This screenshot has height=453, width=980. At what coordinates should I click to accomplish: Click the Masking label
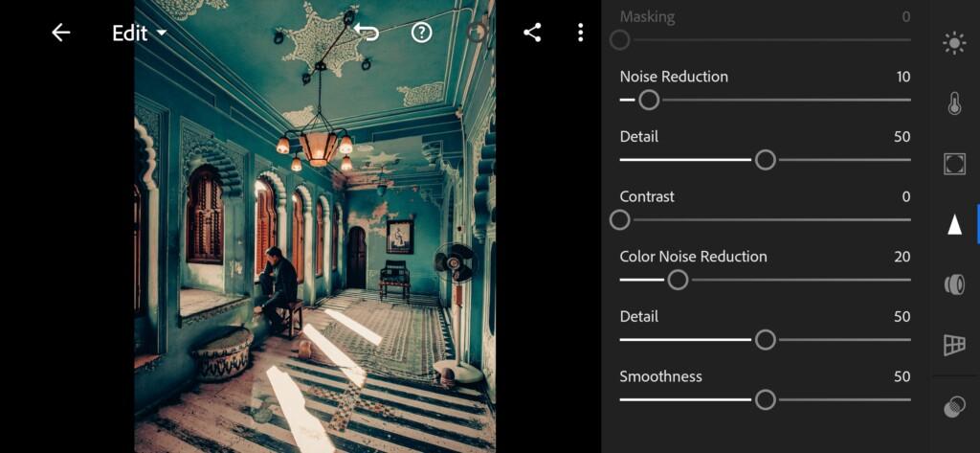coord(647,17)
